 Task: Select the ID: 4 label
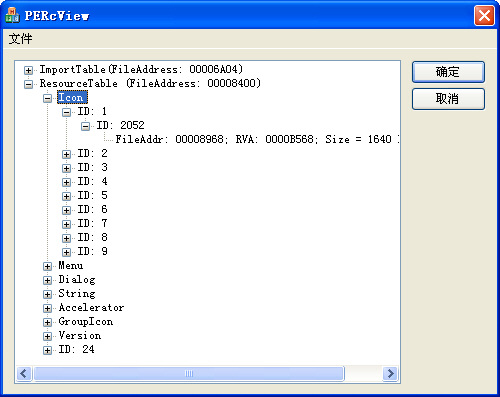(x=92, y=181)
